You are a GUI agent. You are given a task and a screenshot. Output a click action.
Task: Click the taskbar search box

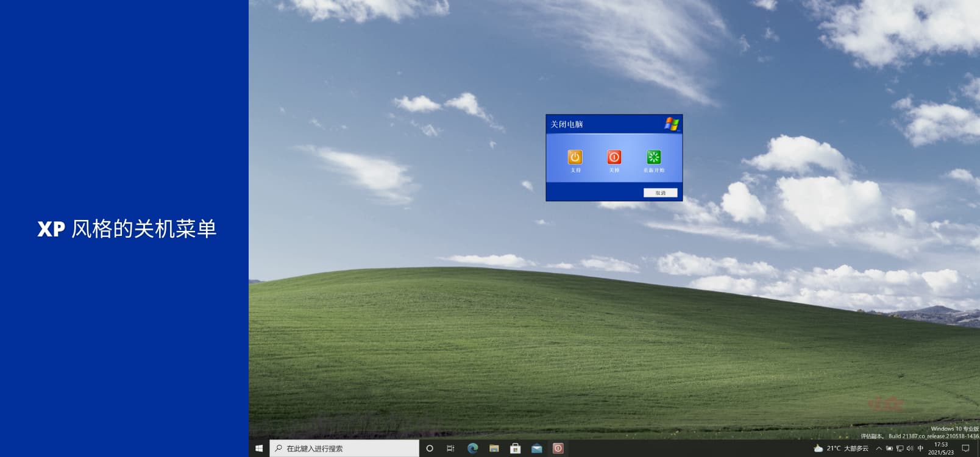coord(344,448)
